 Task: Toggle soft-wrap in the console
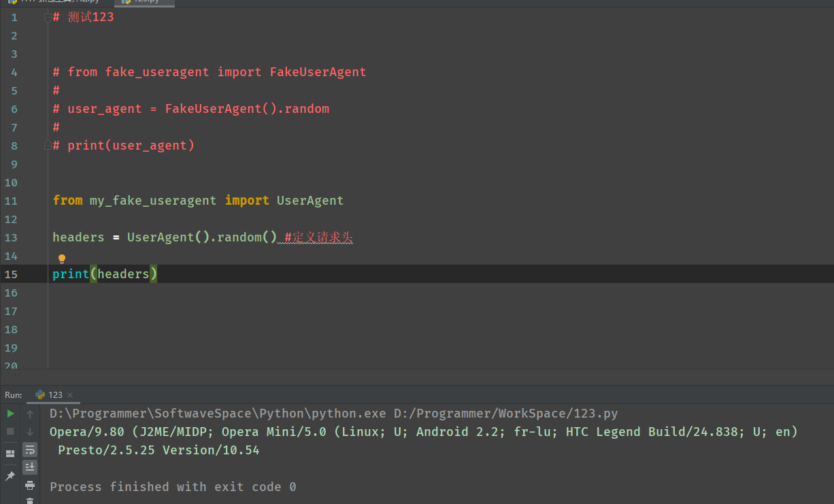[x=30, y=450]
